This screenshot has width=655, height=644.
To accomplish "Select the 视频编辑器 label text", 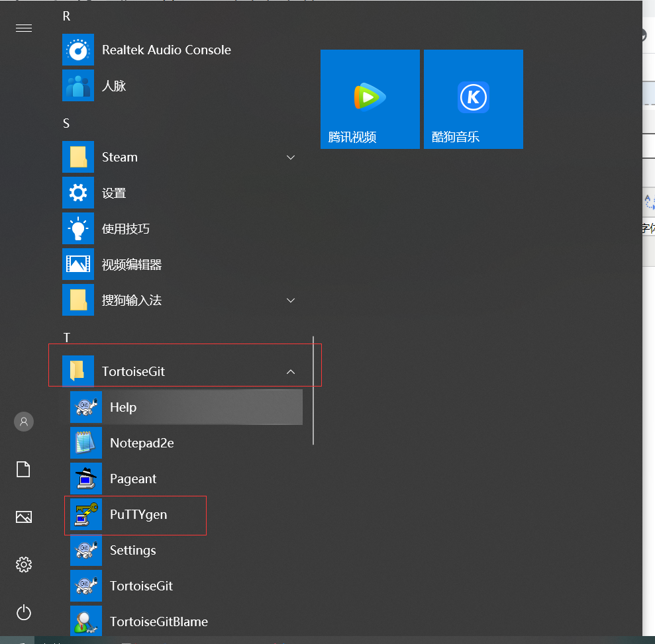I will (x=132, y=264).
